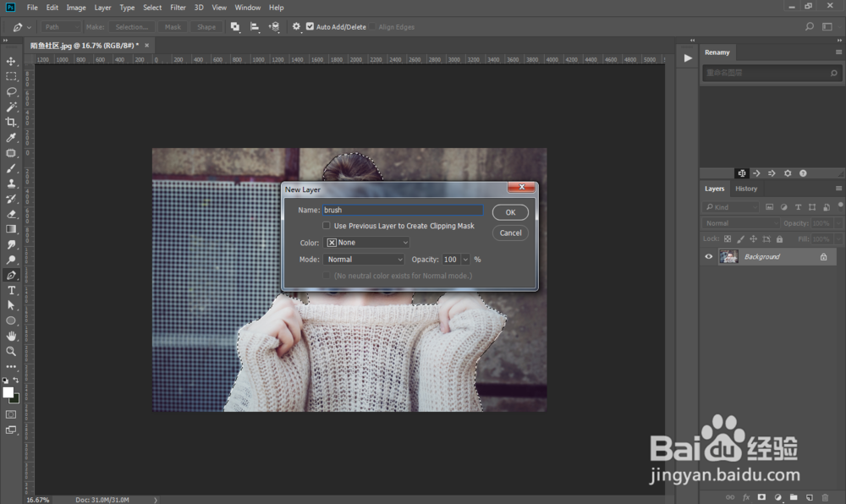Open the Renamy panel menu icon

[x=838, y=52]
